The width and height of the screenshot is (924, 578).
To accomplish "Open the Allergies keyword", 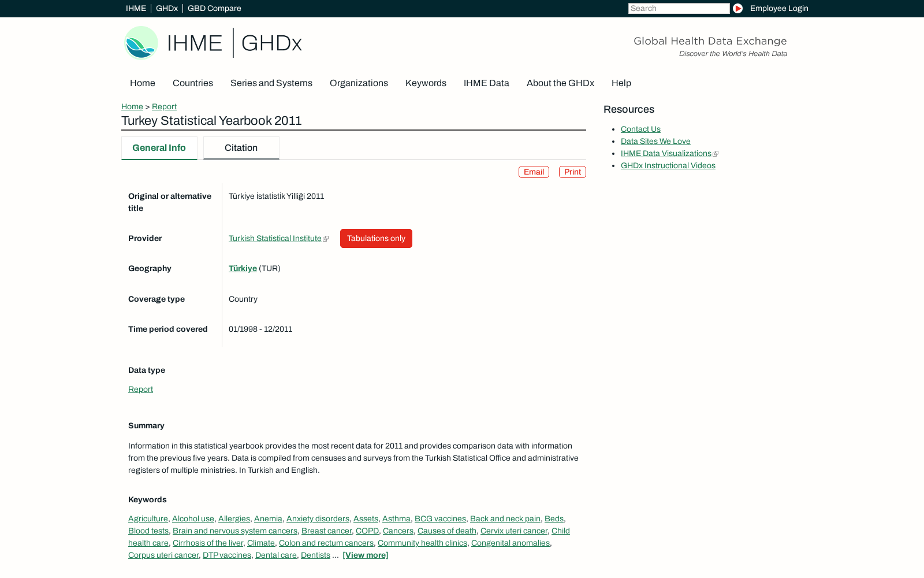I will [x=234, y=519].
